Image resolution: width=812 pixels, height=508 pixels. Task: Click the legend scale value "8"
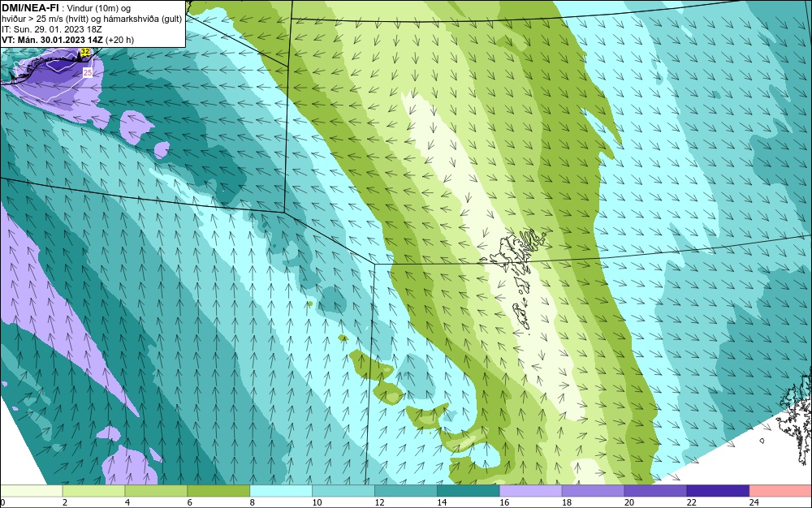(253, 502)
